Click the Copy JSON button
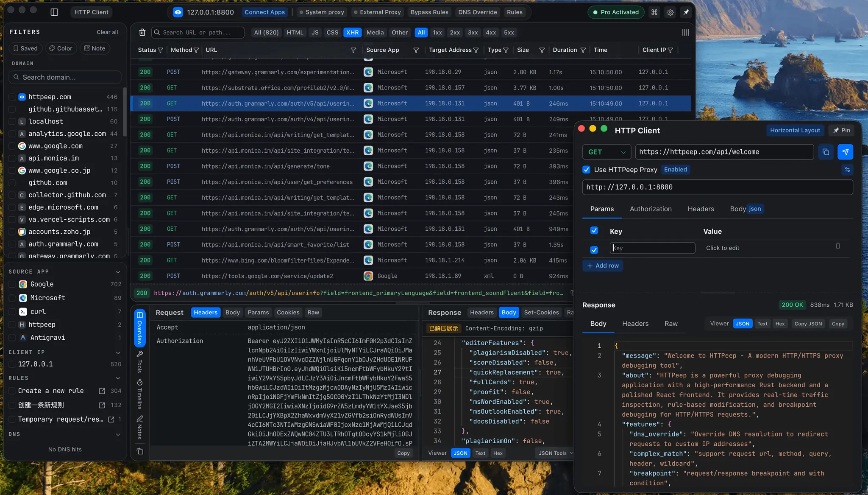Screen dimensions: 868x495 (x=808, y=324)
